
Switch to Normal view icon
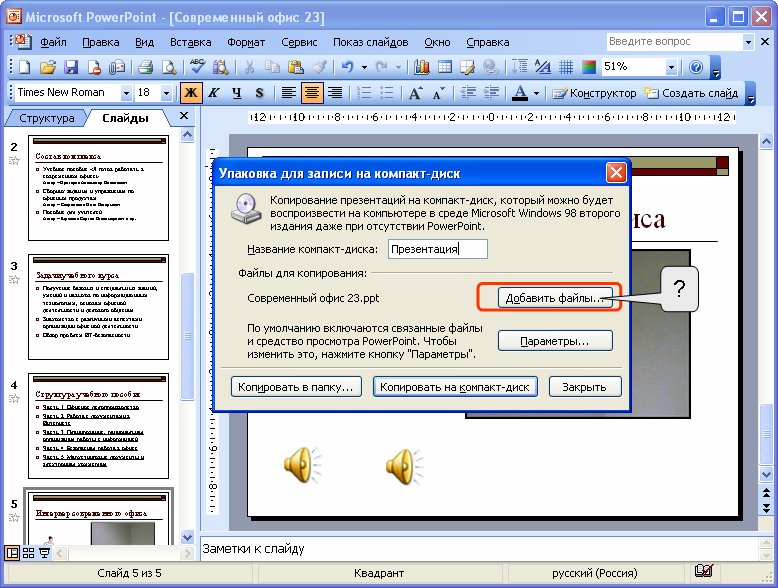[12, 553]
